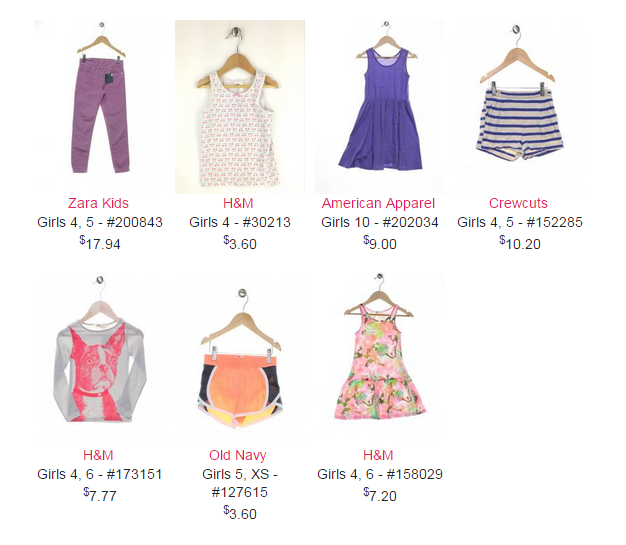The height and width of the screenshot is (545, 626).
Task: Click the Crewcuts brand link
Action: coord(518,203)
